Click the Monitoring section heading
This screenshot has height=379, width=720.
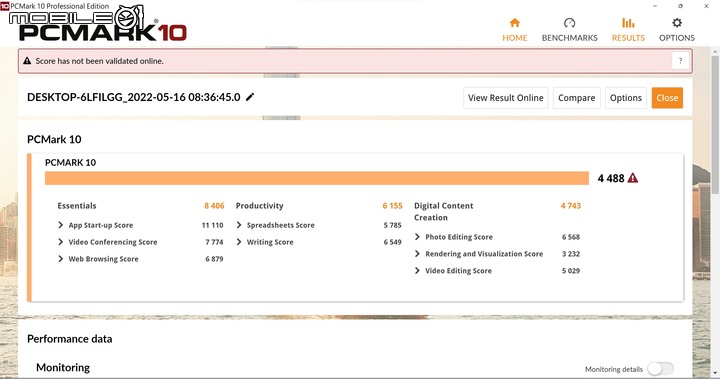pos(63,368)
